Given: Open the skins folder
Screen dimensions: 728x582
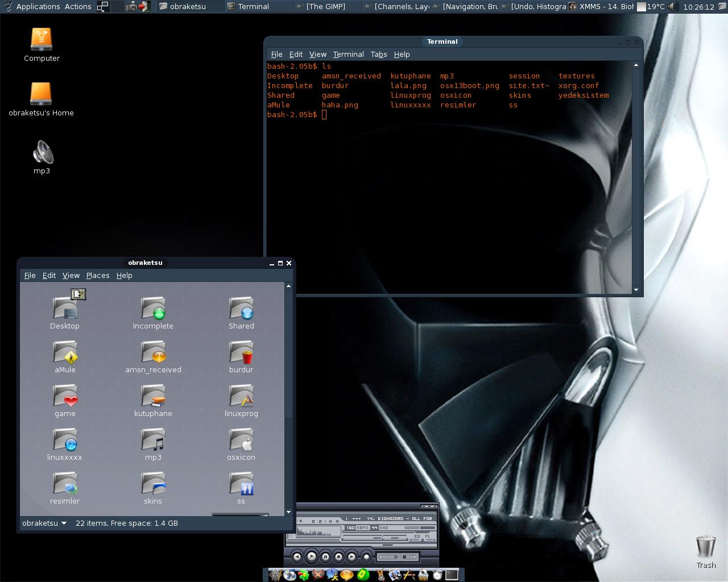Looking at the screenshot, I should (x=153, y=488).
